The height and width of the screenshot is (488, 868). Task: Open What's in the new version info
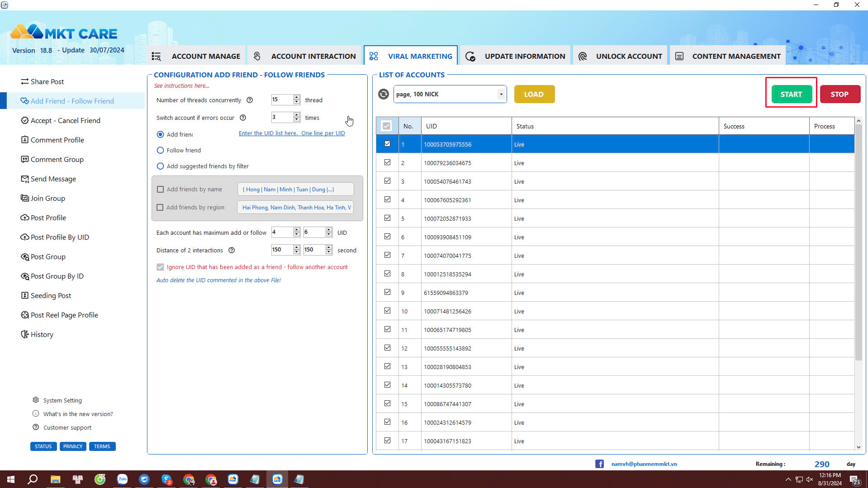point(36,413)
